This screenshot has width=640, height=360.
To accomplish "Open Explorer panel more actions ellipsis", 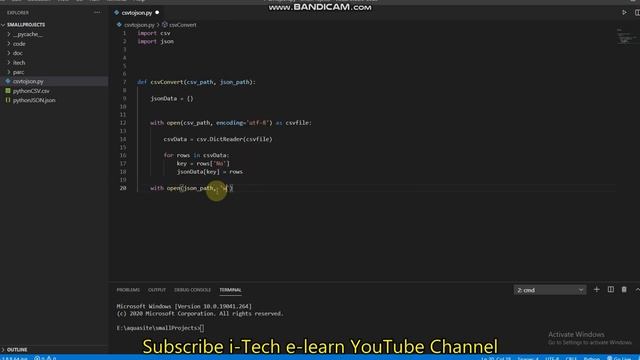I will (97, 13).
